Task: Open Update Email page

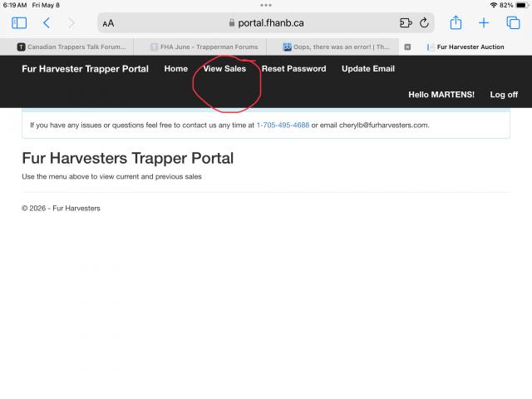Action: (368, 68)
